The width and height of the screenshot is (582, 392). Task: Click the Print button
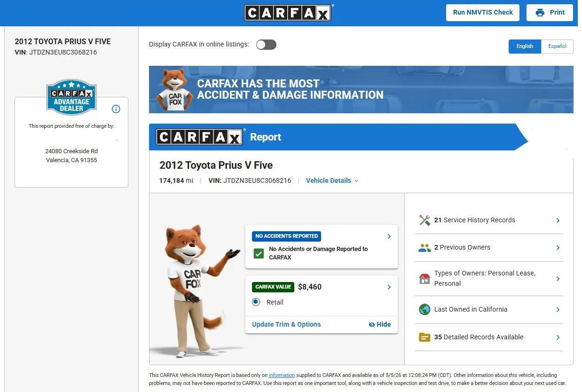(550, 13)
